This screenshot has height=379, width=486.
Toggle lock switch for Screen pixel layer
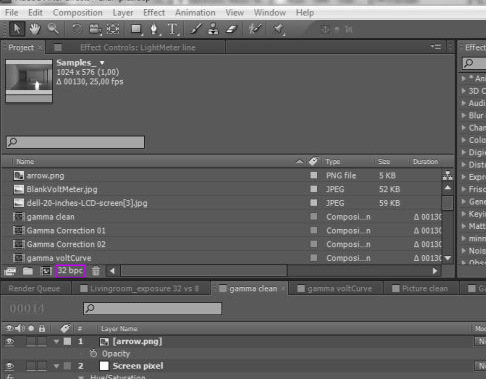(42, 366)
